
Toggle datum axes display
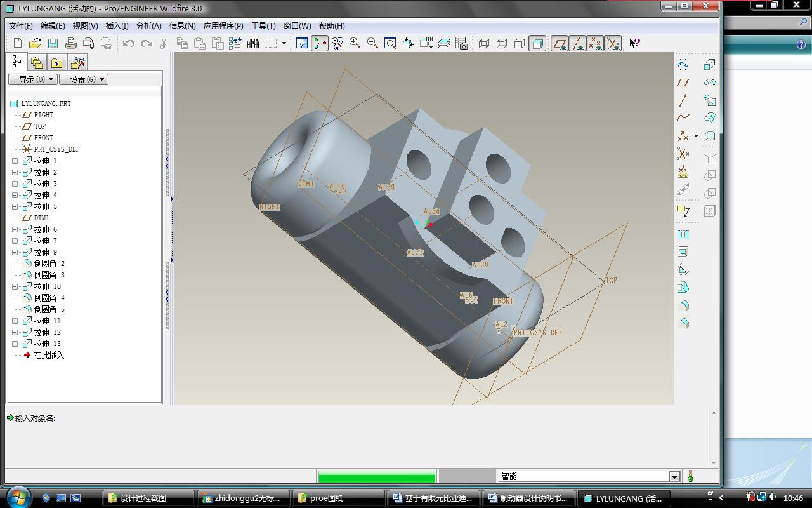click(x=577, y=43)
